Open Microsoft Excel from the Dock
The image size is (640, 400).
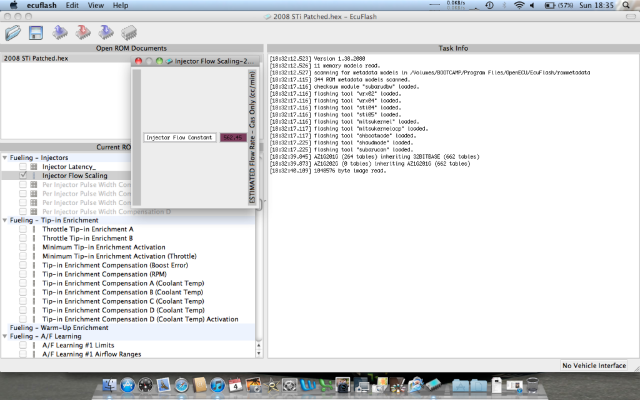[326, 385]
